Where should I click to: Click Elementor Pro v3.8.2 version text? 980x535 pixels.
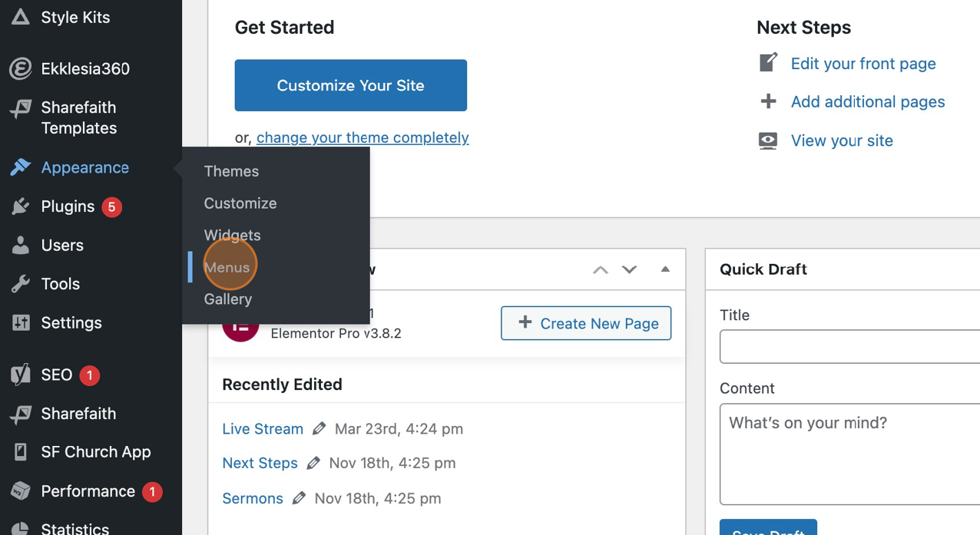point(336,333)
